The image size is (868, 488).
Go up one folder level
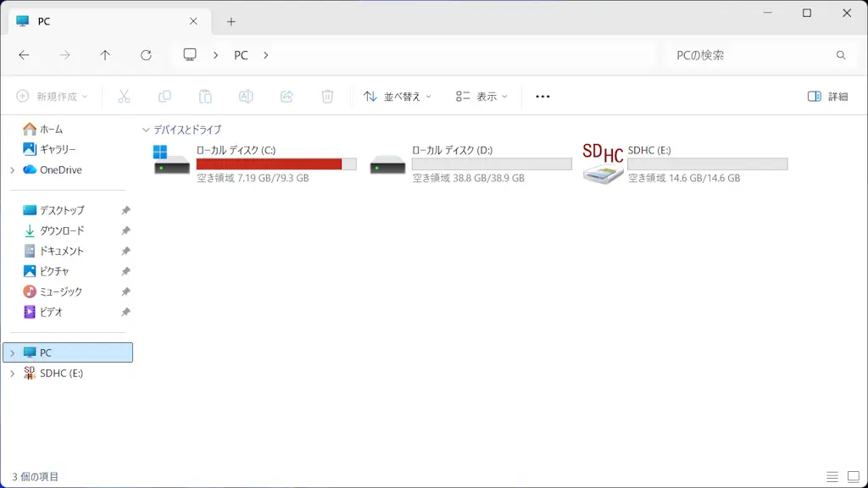(x=105, y=55)
